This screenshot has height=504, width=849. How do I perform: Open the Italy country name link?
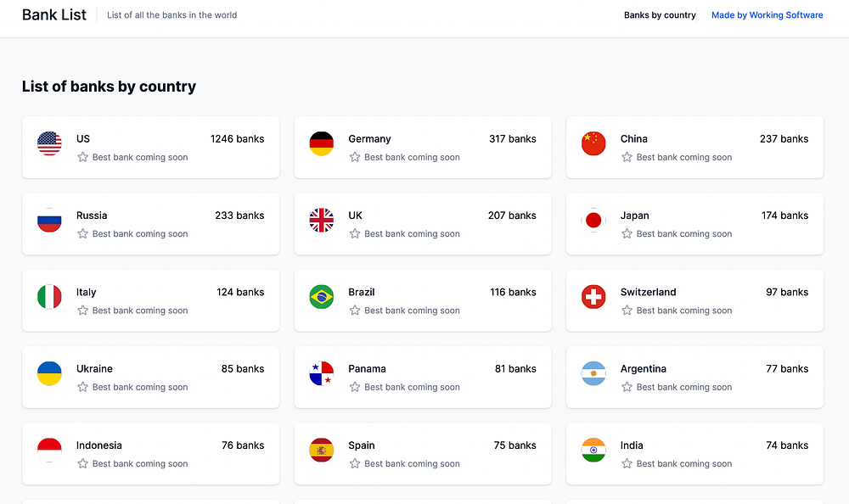pos(86,292)
